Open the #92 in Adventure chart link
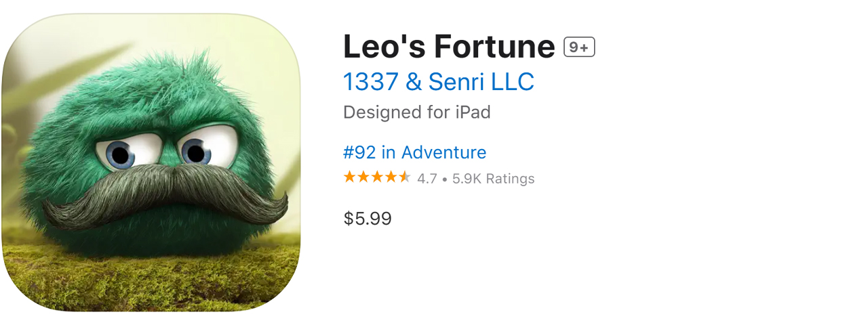Screen dimensions: 868x323 414,152
